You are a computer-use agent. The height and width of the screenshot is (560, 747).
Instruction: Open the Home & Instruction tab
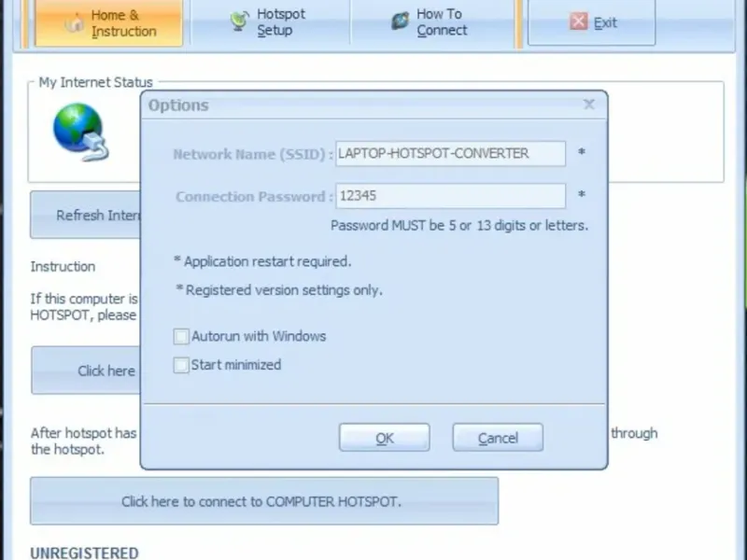[108, 22]
